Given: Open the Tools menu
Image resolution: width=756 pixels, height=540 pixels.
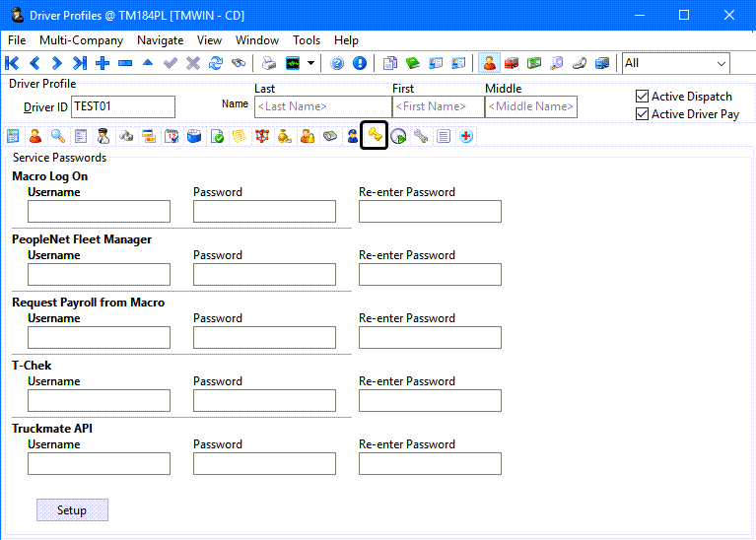Looking at the screenshot, I should [307, 40].
